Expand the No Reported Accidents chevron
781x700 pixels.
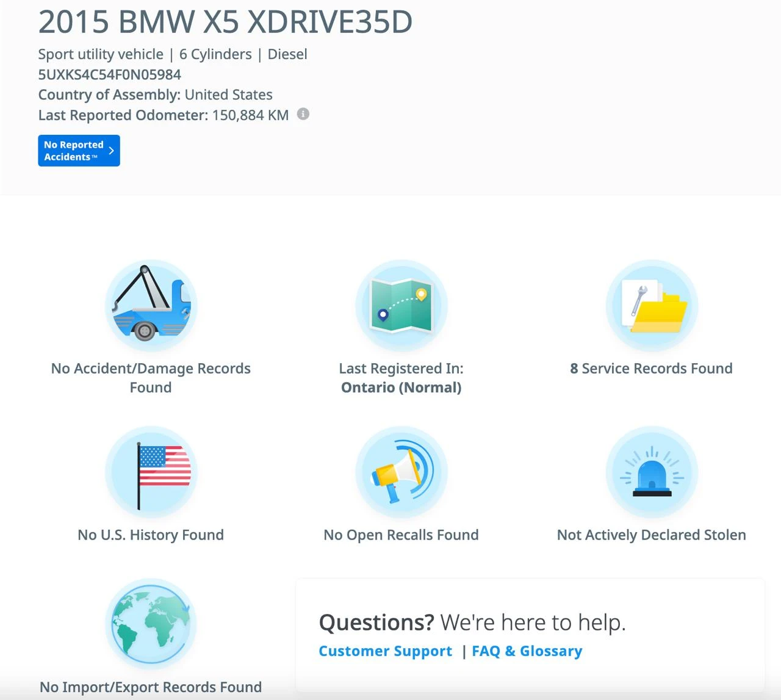110,150
